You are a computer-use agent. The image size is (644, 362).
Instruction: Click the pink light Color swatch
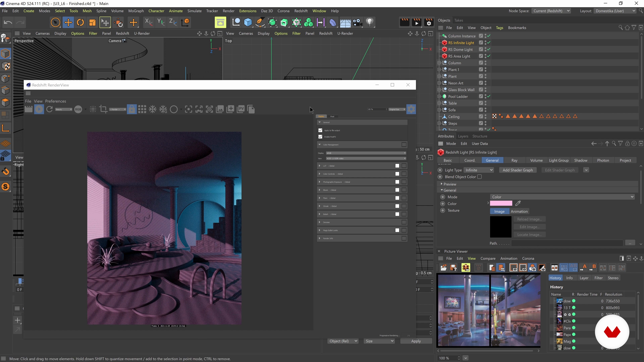point(501,203)
